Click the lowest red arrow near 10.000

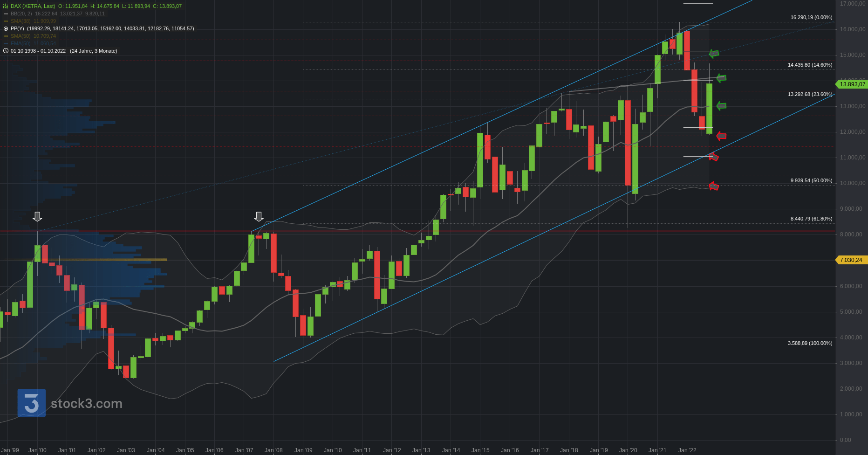point(714,186)
